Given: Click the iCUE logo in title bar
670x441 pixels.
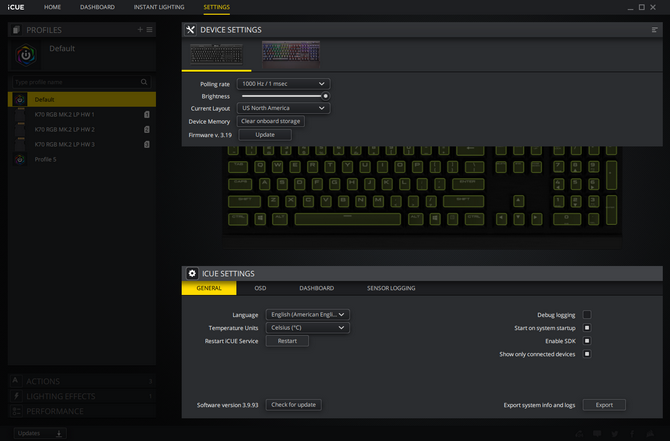Looking at the screenshot, I should tap(16, 7).
